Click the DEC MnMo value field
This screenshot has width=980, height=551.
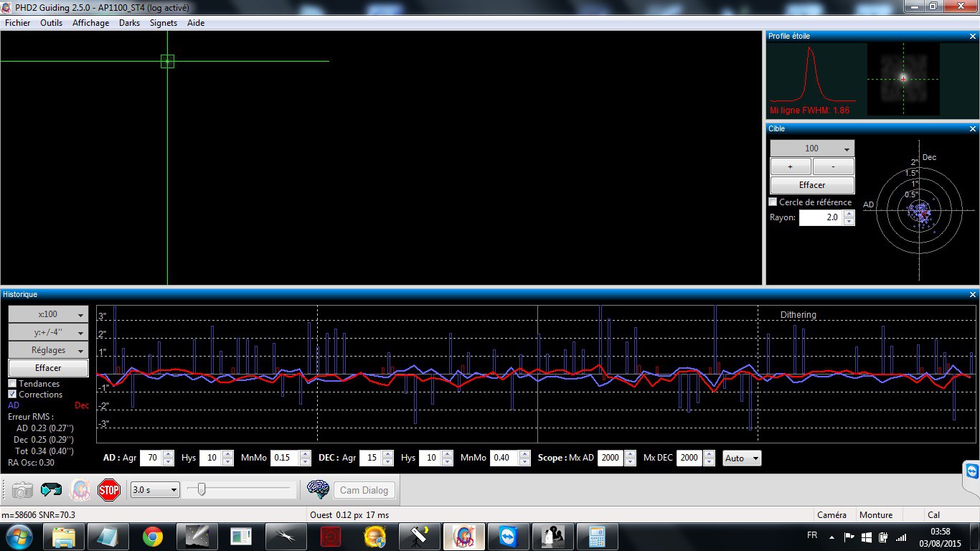point(504,458)
